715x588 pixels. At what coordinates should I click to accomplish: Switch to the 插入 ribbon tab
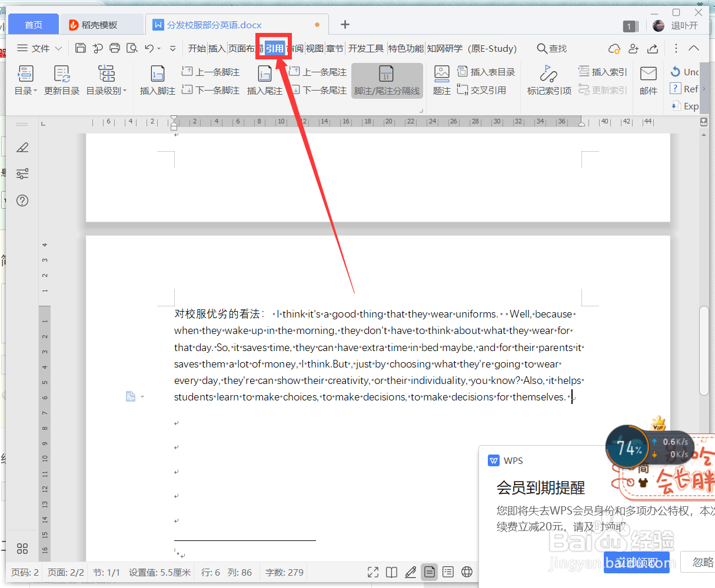(217, 48)
